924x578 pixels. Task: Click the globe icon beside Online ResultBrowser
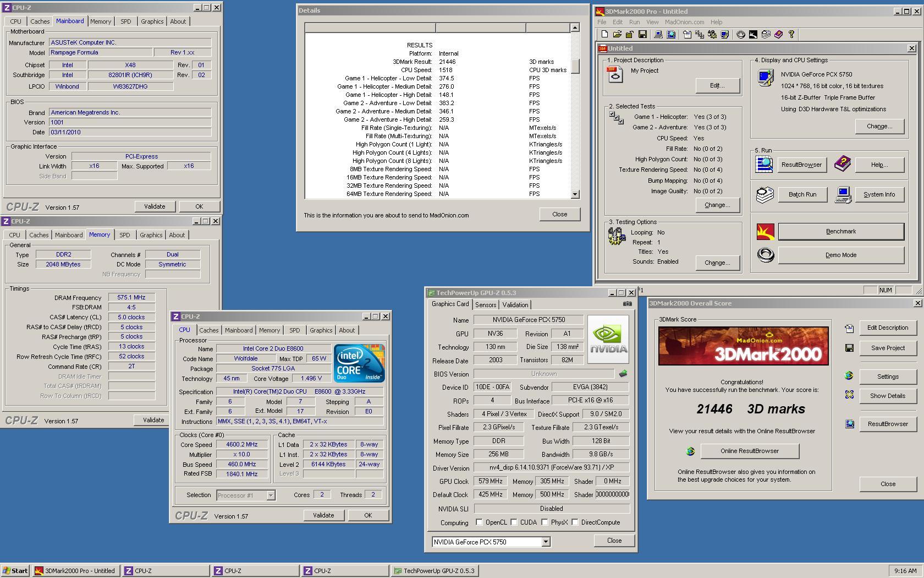(690, 451)
